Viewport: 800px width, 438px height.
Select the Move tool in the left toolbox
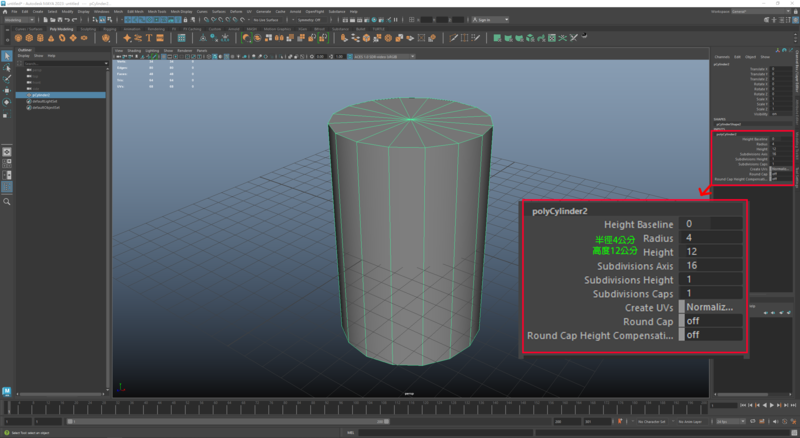tap(7, 90)
